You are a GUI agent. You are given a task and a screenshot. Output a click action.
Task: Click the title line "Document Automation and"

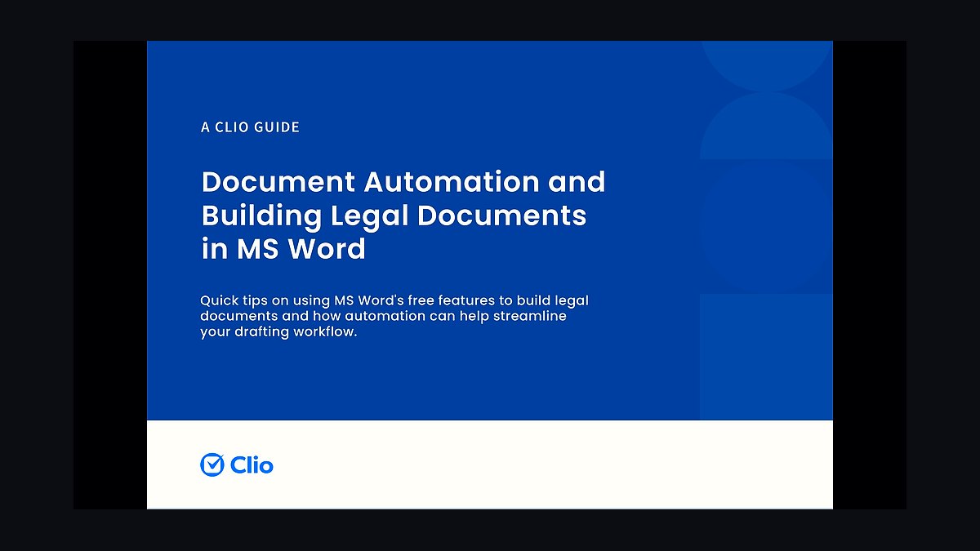(403, 181)
